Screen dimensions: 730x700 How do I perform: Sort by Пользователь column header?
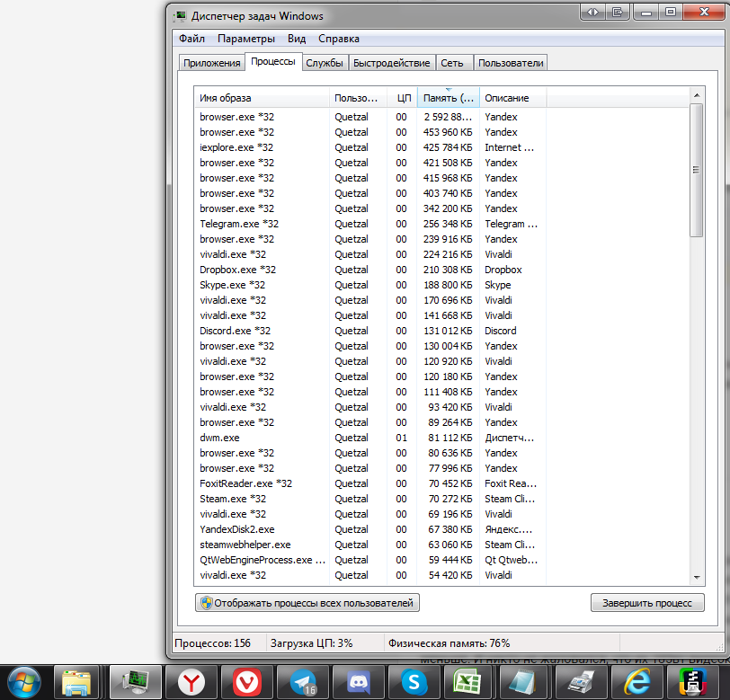pyautogui.click(x=358, y=98)
